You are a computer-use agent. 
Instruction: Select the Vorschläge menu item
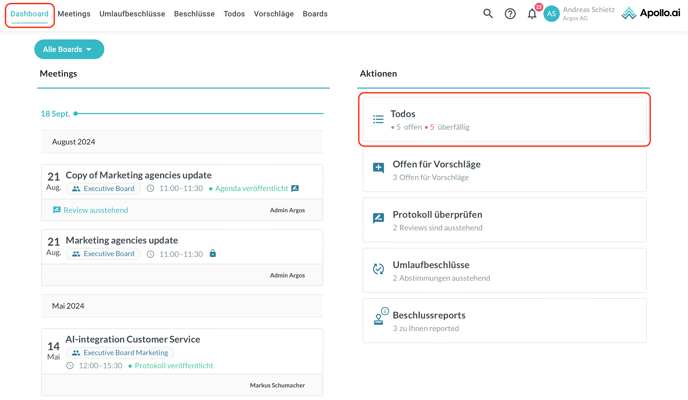point(274,14)
